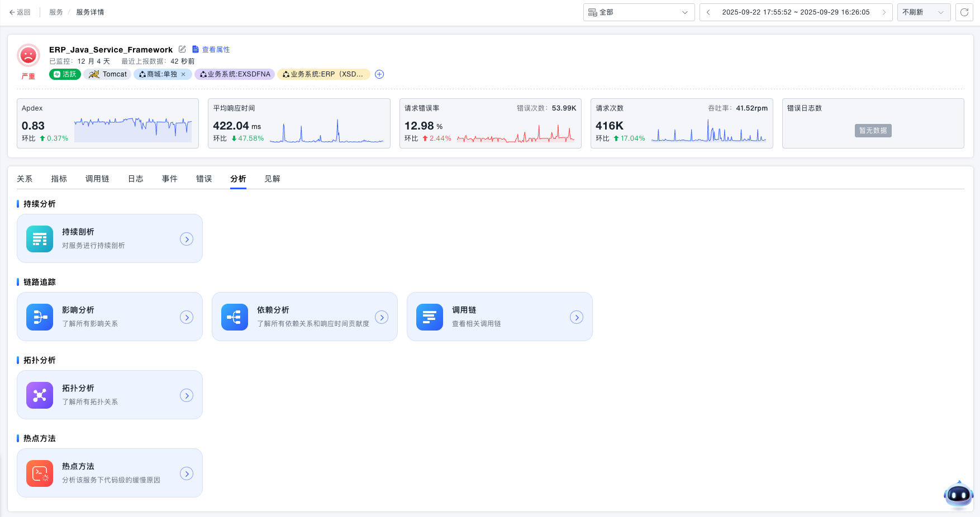The width and height of the screenshot is (980, 517).
Task: Add a new tag with plus icon
Action: 379,74
